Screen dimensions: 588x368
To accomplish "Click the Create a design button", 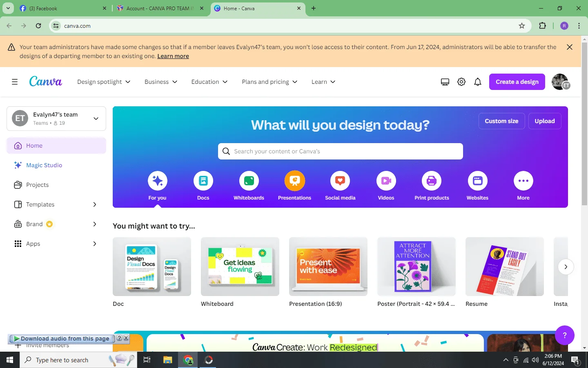I will coord(517,82).
